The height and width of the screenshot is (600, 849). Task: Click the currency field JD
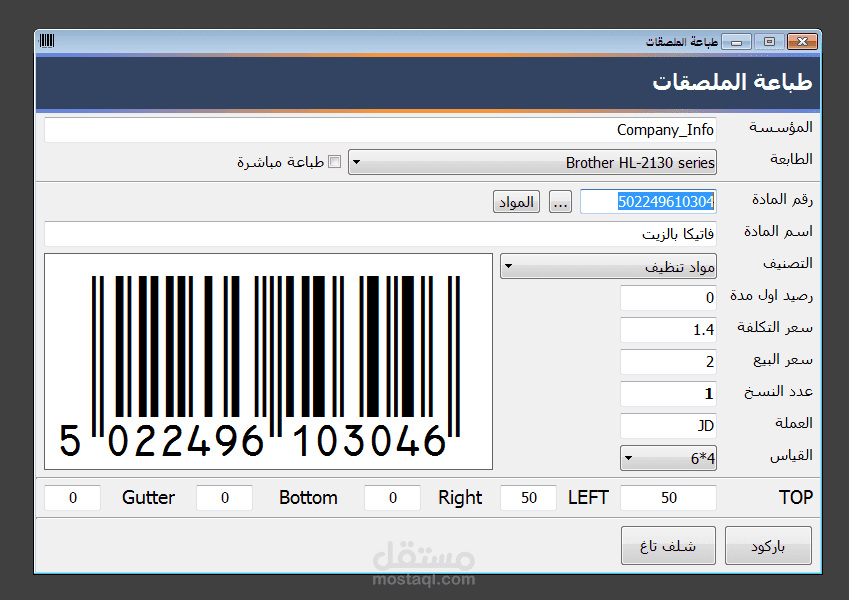point(668,426)
